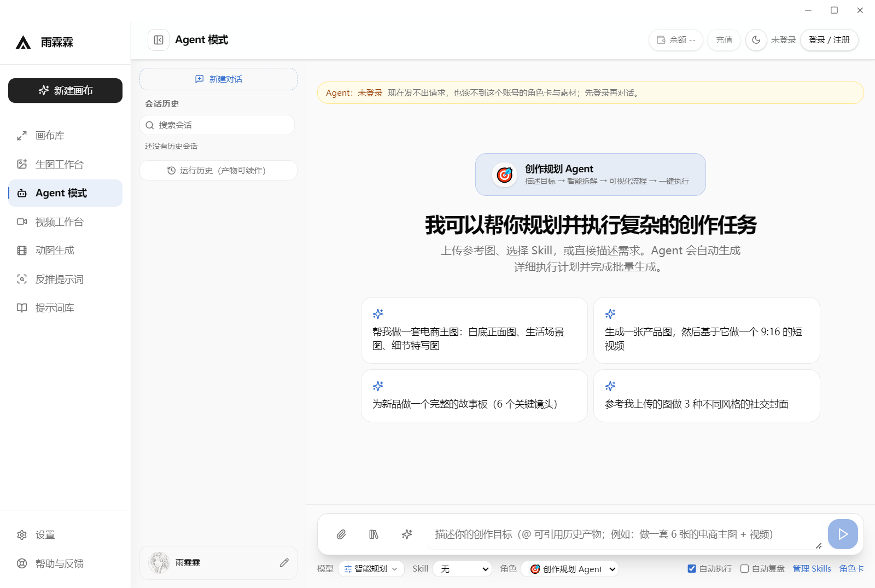
Task: Open the 角色 创作规划 Agent dropdown
Action: click(x=570, y=569)
